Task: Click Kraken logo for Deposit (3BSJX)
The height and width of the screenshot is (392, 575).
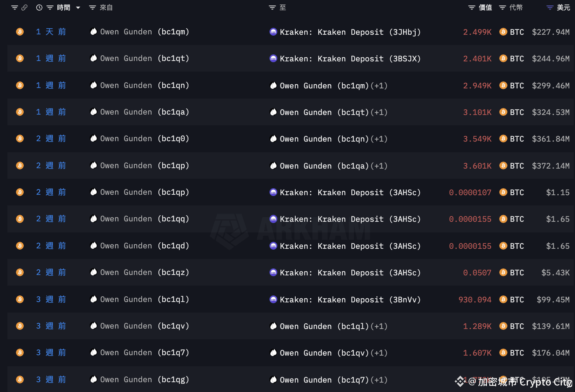Action: [273, 59]
